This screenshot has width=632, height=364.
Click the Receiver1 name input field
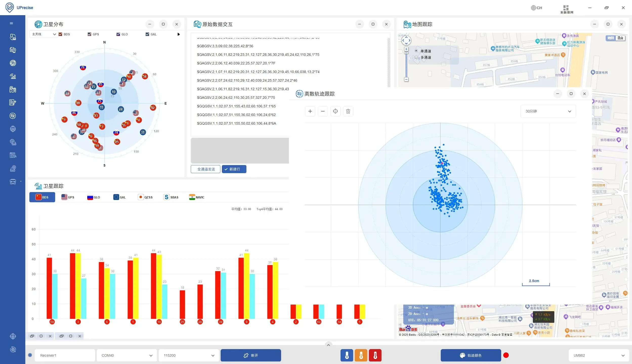[x=65, y=355]
